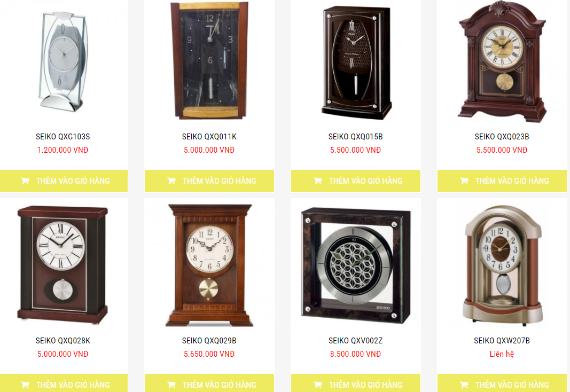570x392 pixels.
Task: Click cart icon under SEIKO QXW207B
Action: pos(464,385)
